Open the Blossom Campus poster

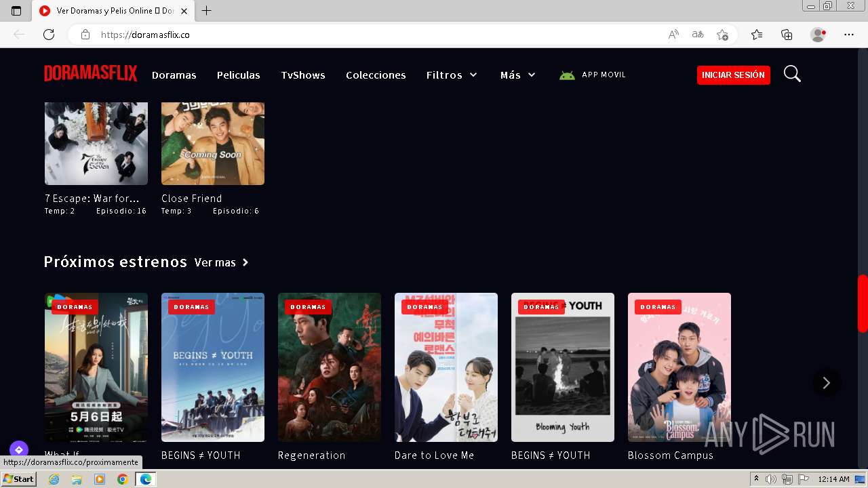click(679, 367)
